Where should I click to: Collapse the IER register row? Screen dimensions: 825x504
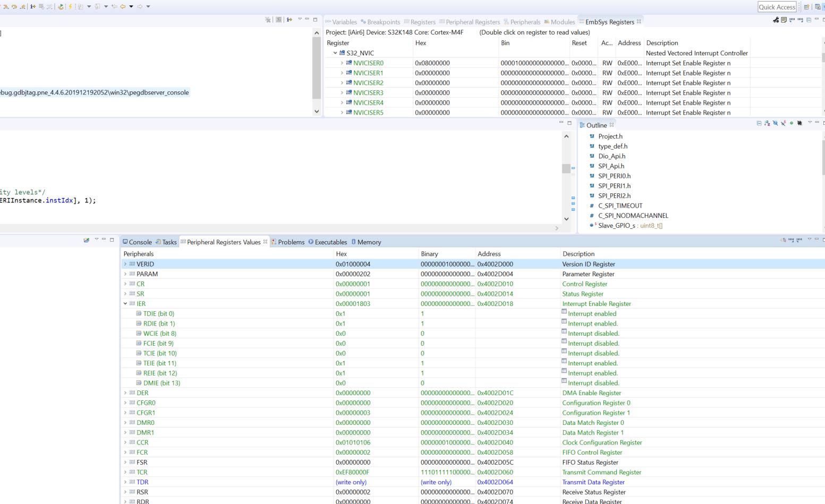[125, 303]
